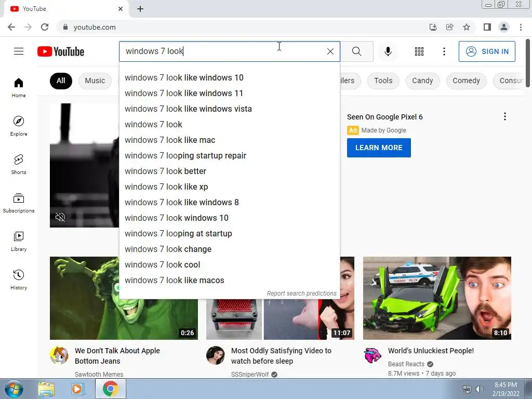Open Windows Explorer from the taskbar

pos(46,389)
